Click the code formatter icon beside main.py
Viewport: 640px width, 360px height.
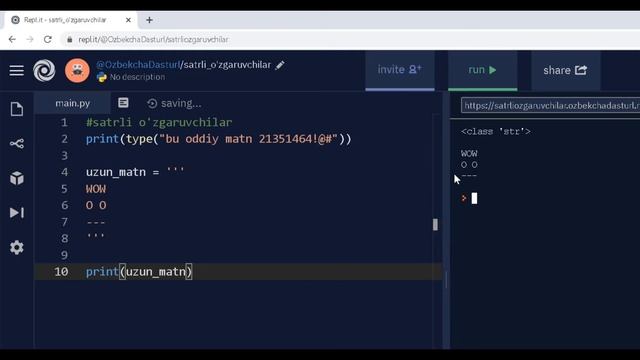123,103
